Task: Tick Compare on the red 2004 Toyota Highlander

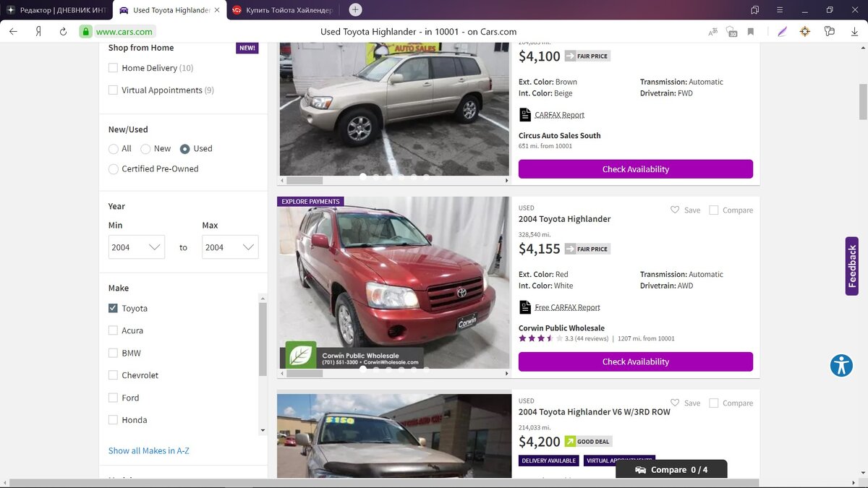Action: point(714,210)
